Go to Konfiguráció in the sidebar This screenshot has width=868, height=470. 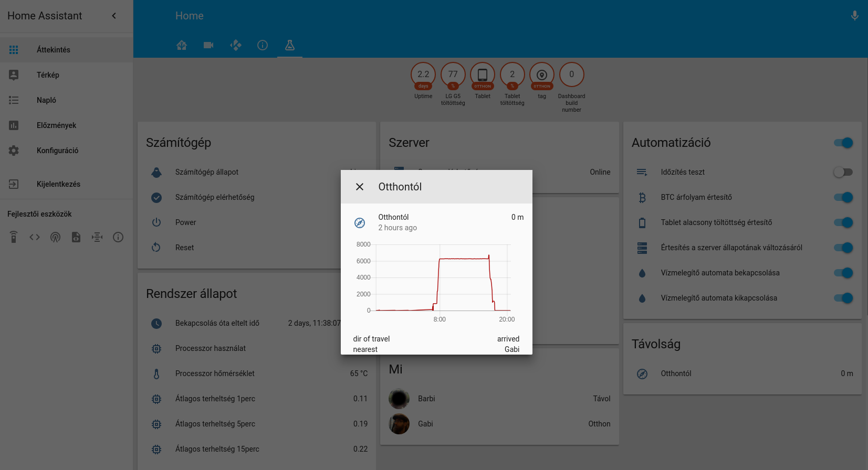[57, 151]
